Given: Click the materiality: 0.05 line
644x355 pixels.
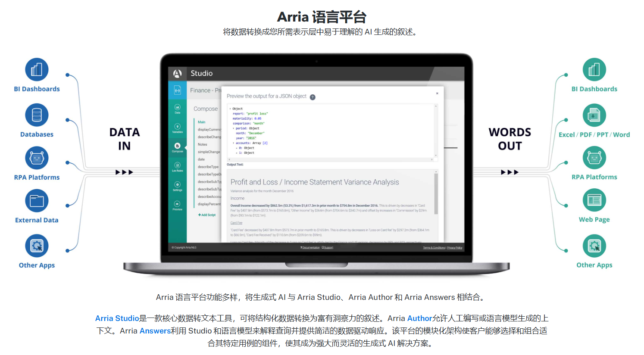Looking at the screenshot, I should click(x=247, y=118).
